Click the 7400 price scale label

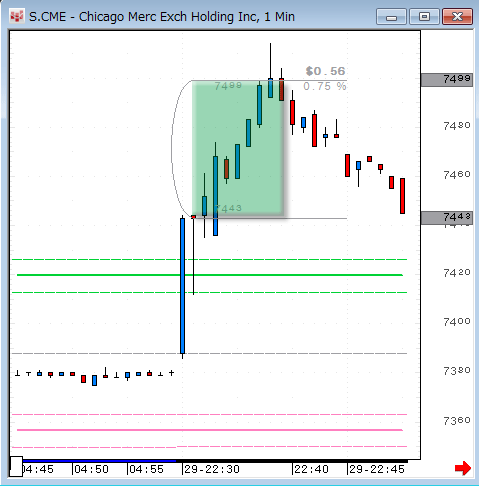coord(457,322)
